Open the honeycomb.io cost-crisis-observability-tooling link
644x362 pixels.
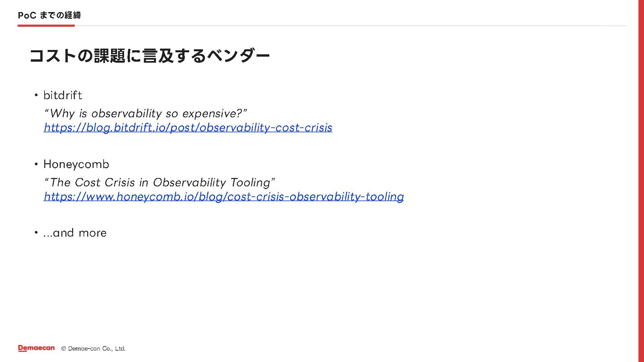pos(224,197)
